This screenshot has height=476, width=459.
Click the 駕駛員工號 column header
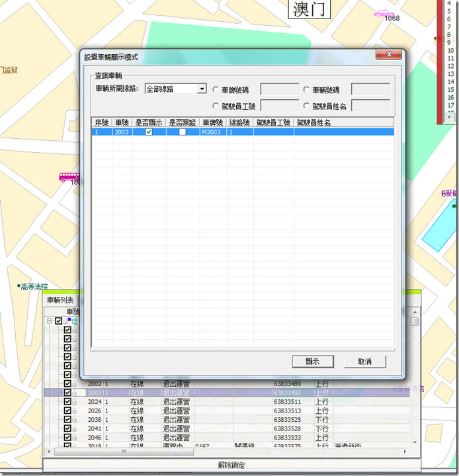[273, 123]
